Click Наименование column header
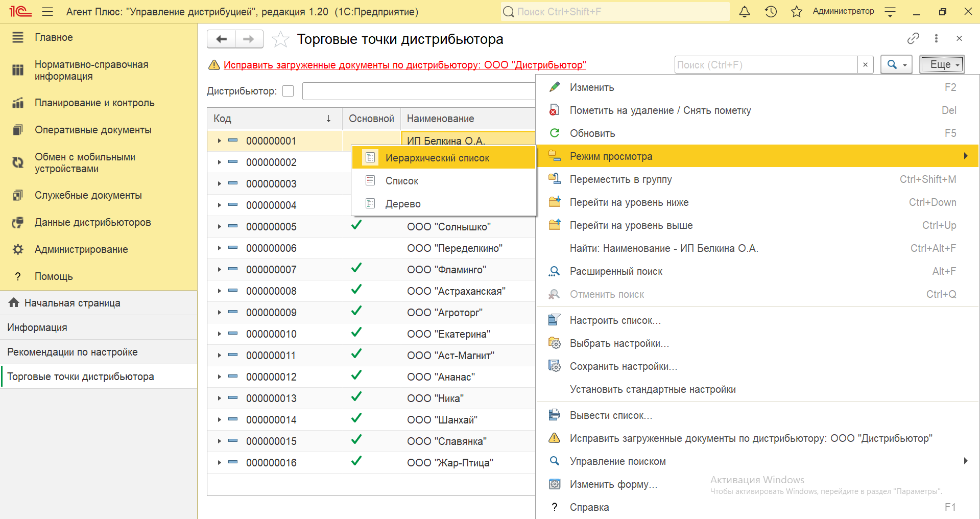Screen dimensions: 980x519 (468, 119)
